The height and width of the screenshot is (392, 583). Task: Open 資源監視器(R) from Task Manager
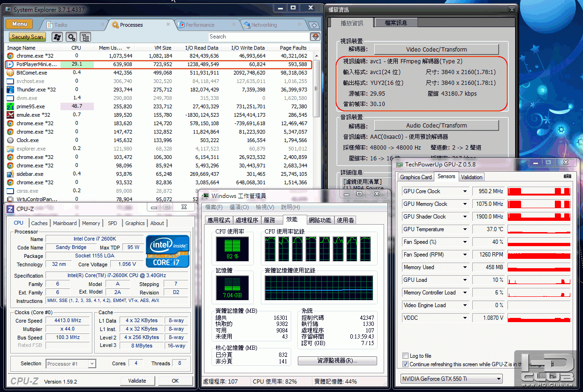click(x=337, y=361)
